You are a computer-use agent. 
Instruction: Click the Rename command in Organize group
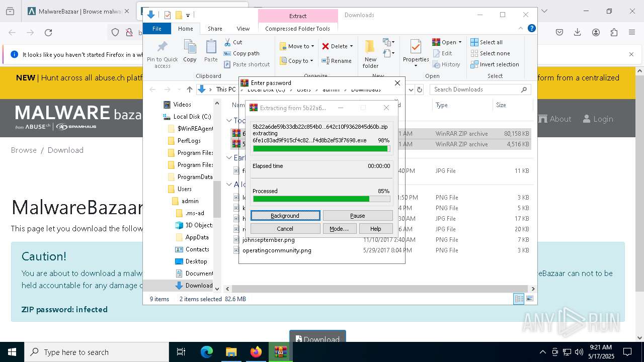pyautogui.click(x=337, y=61)
